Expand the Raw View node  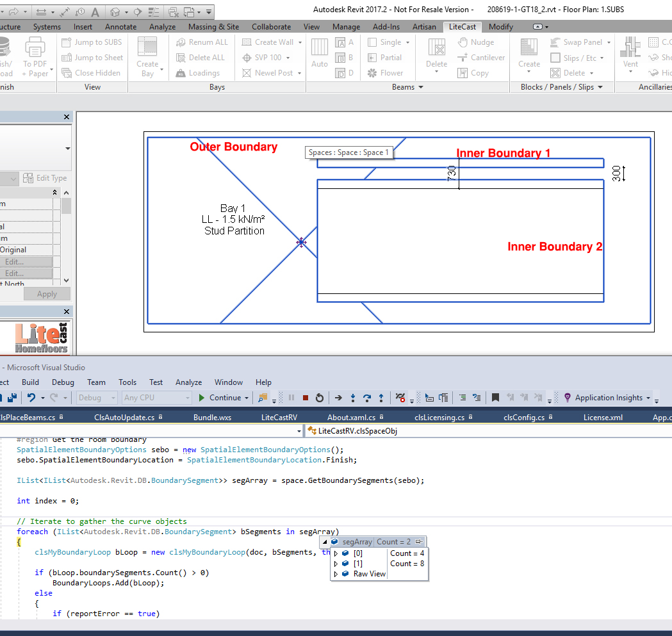point(336,574)
